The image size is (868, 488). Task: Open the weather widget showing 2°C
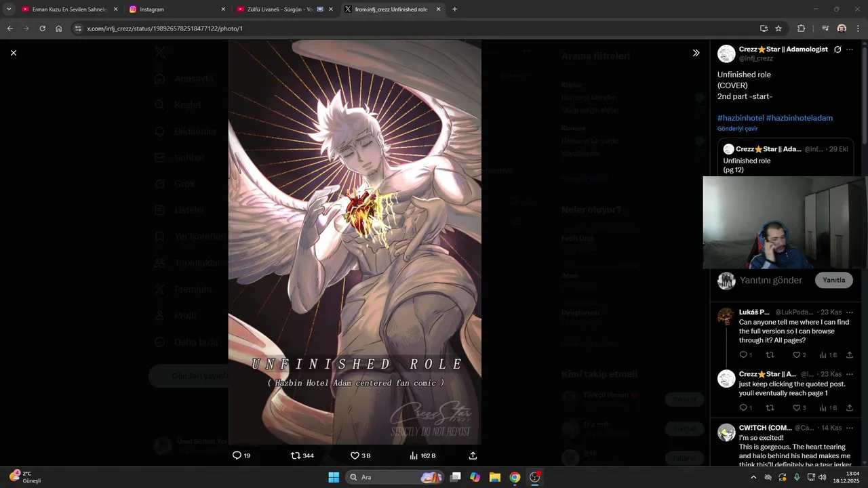pos(26,477)
